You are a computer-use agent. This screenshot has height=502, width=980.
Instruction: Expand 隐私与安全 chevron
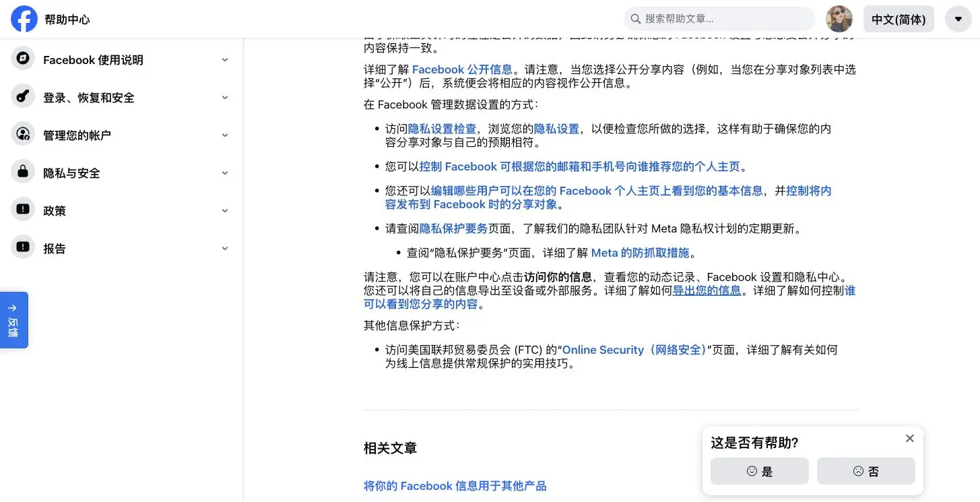225,173
